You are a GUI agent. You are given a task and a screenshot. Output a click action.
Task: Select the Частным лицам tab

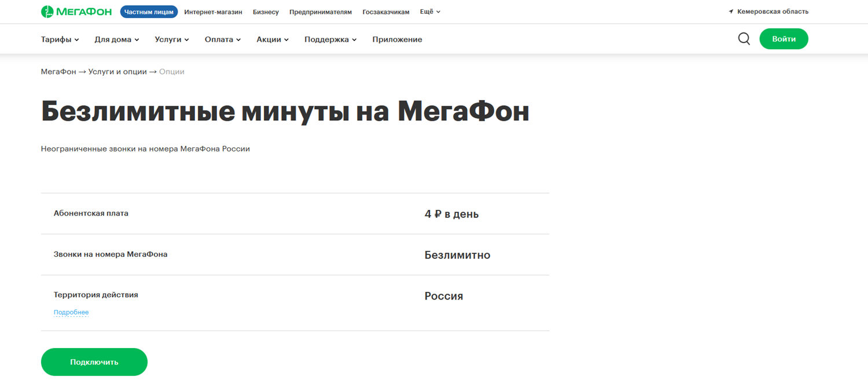[149, 12]
